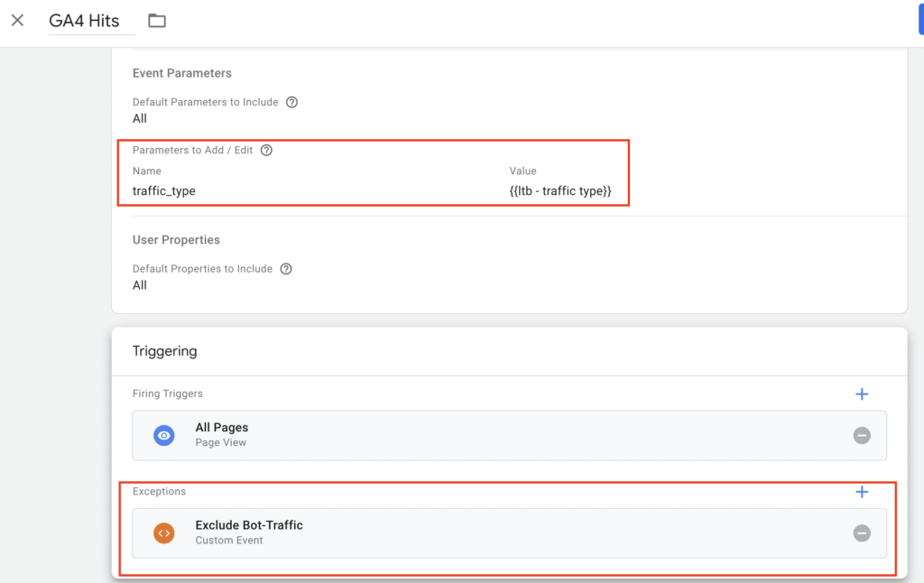Click the help icon next to Default Properties to Include

click(287, 268)
